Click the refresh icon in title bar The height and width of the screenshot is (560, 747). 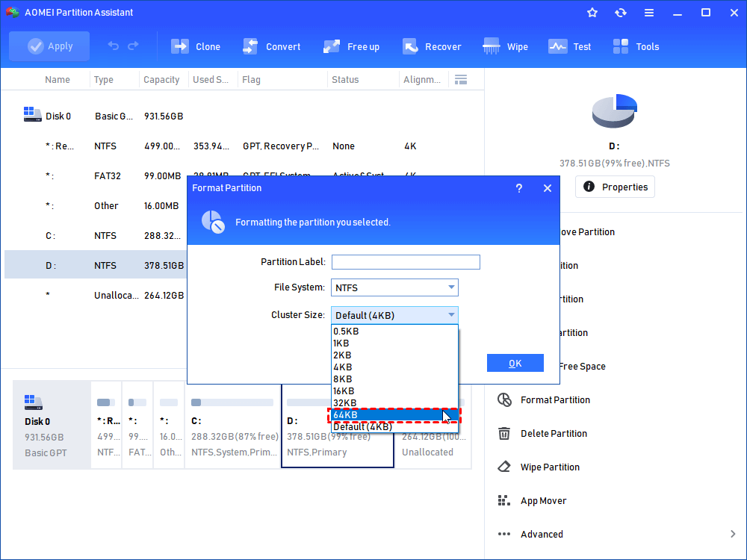[620, 13]
